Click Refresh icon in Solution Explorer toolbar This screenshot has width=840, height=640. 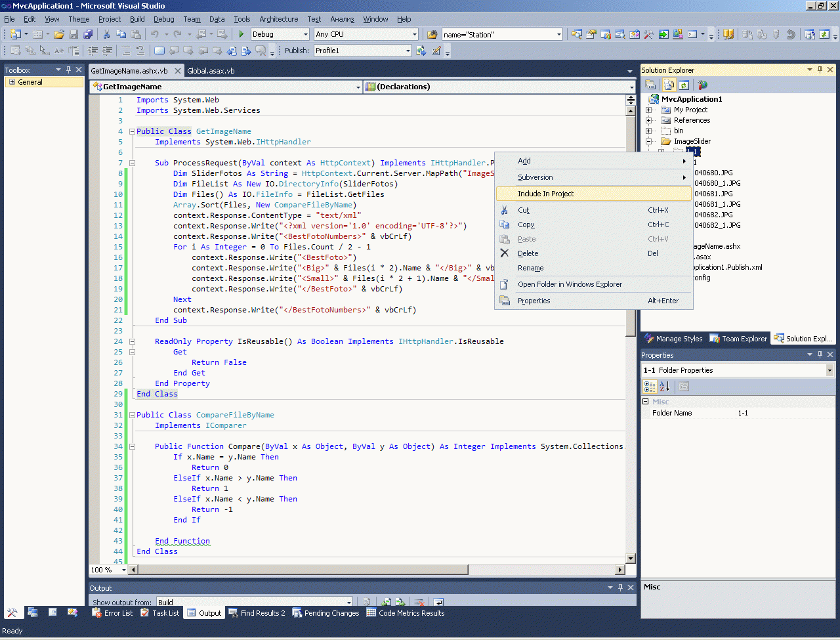pyautogui.click(x=684, y=85)
